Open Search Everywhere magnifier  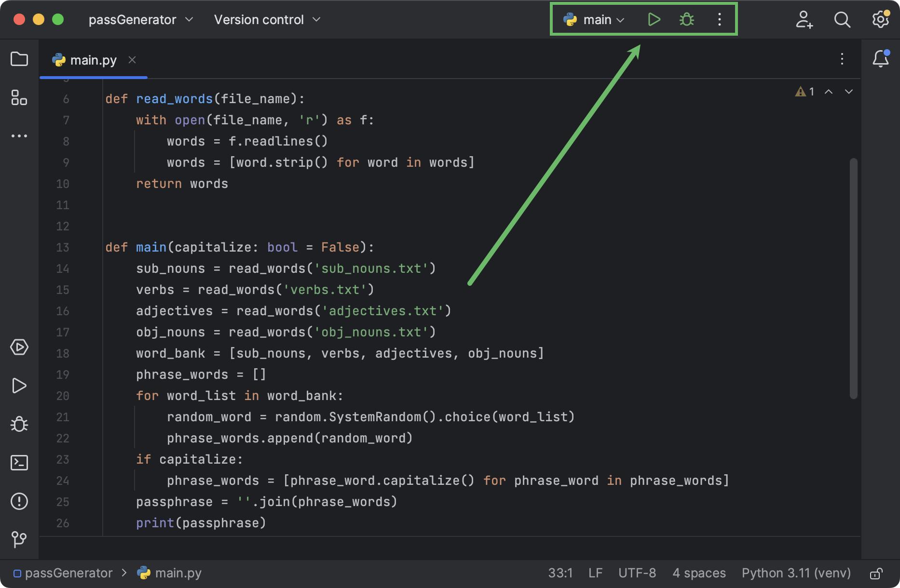click(x=842, y=20)
